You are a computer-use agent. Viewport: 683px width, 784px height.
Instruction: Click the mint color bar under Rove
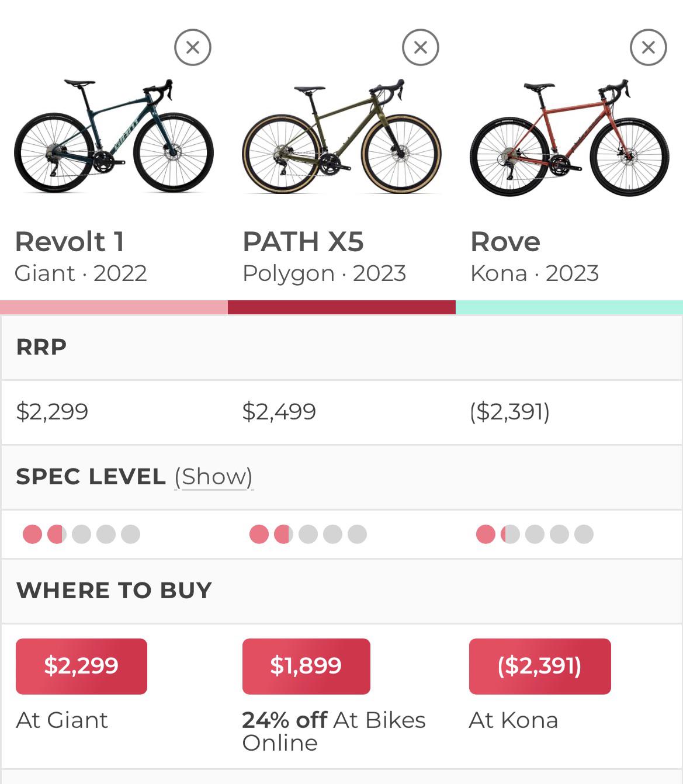pos(569,307)
